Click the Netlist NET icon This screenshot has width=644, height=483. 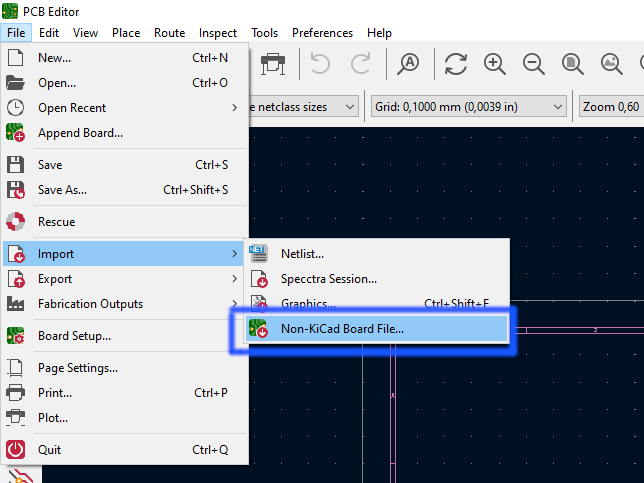click(x=258, y=254)
